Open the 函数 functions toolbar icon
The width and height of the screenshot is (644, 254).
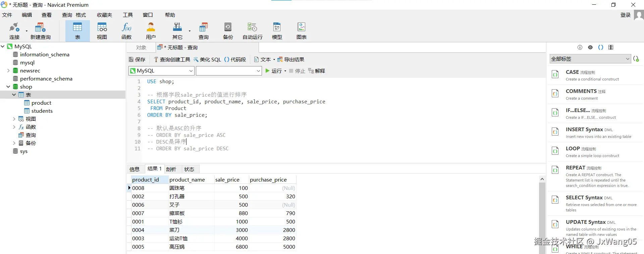tap(126, 31)
